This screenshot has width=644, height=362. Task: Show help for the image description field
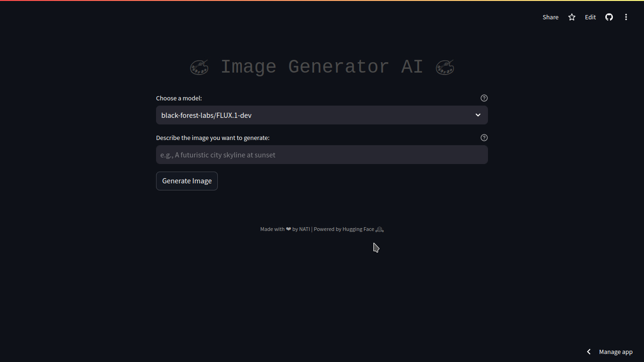[484, 138]
